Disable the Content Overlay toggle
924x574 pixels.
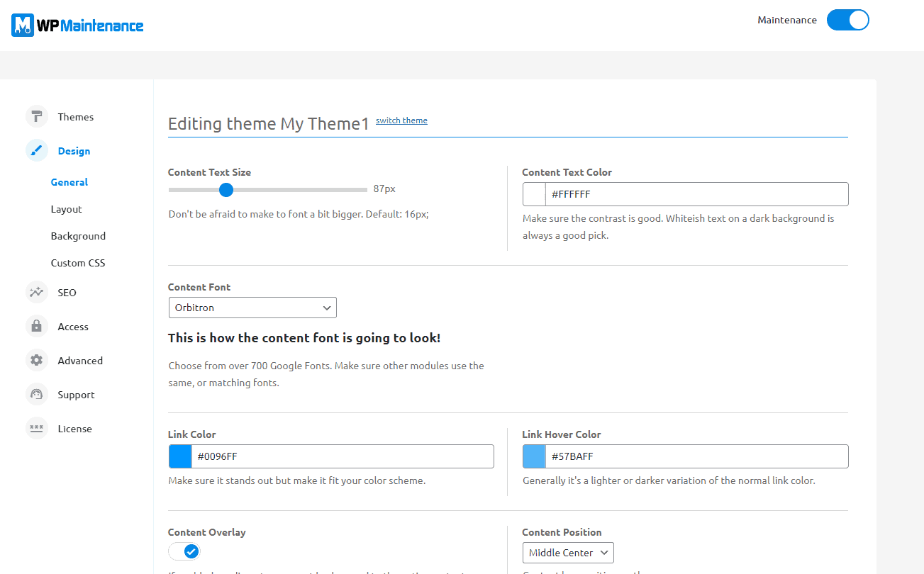click(184, 551)
